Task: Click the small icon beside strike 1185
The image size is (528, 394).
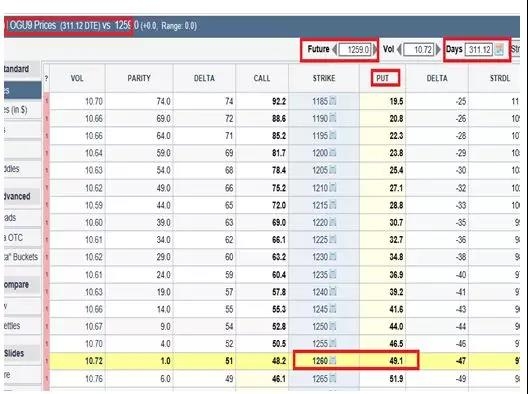Action: click(332, 100)
